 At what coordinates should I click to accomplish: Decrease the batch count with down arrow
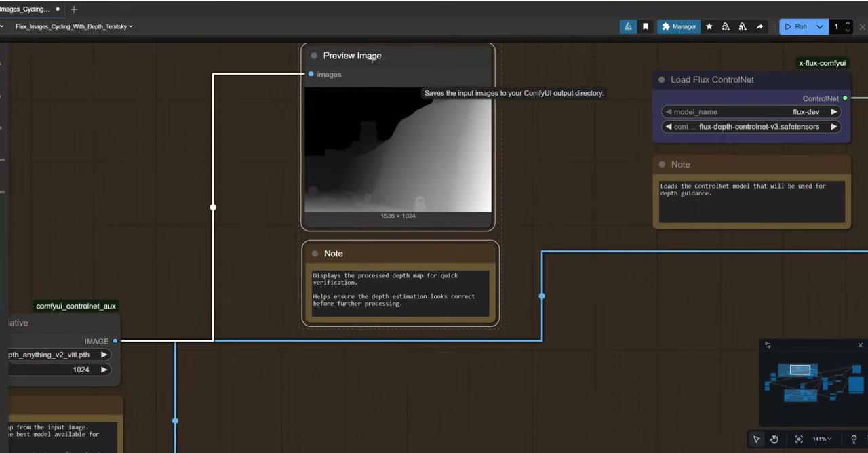point(848,30)
